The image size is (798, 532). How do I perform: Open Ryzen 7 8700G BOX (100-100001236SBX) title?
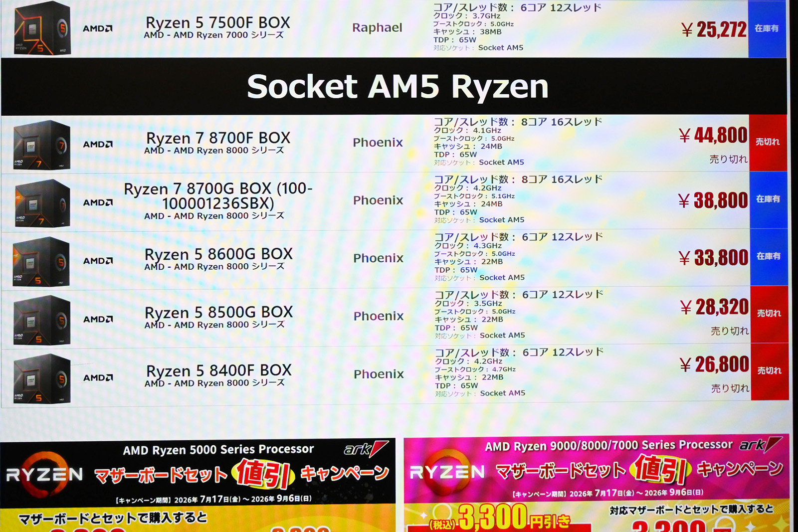(218, 196)
